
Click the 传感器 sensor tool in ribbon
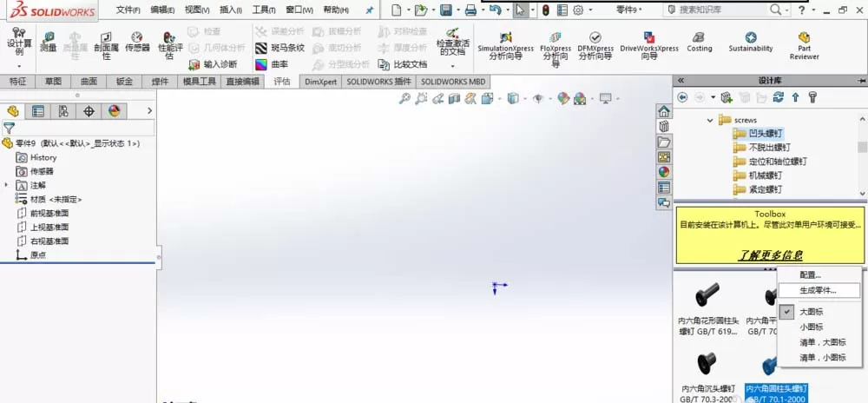pos(137,42)
